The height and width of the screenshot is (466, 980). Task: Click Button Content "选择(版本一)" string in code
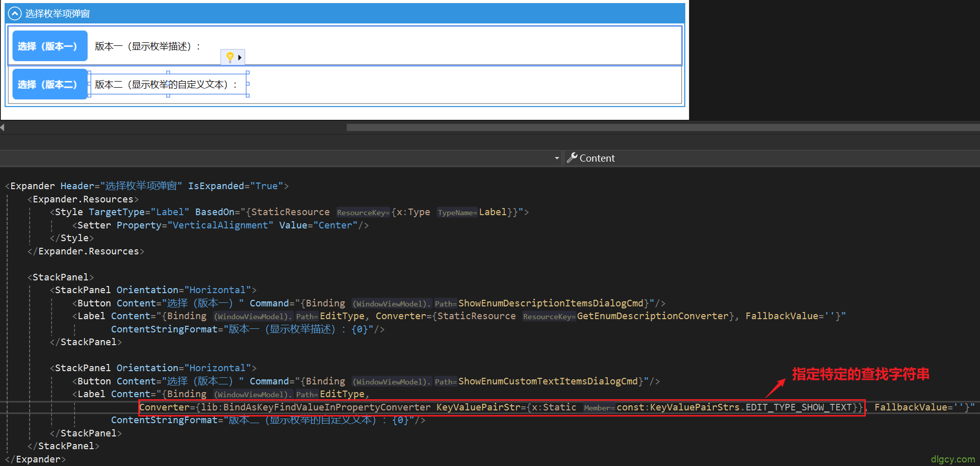pyautogui.click(x=203, y=303)
